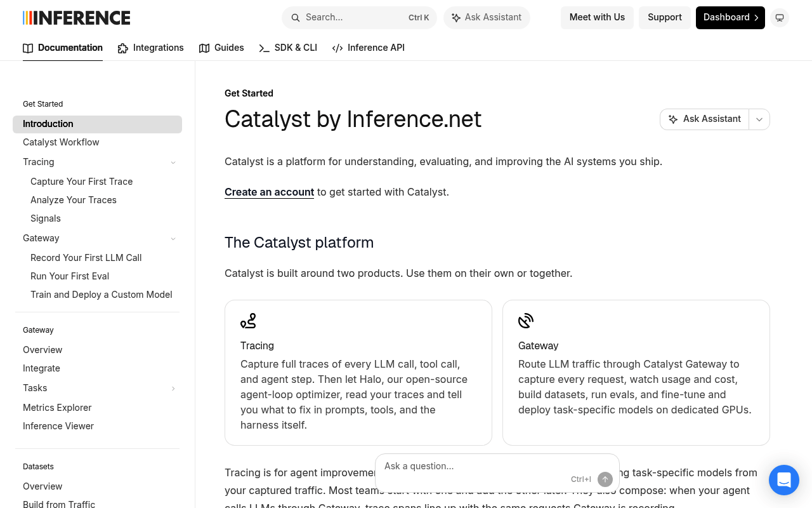The height and width of the screenshot is (508, 812).
Task: Open Train and Deploy a Custom Model
Action: coord(101,295)
